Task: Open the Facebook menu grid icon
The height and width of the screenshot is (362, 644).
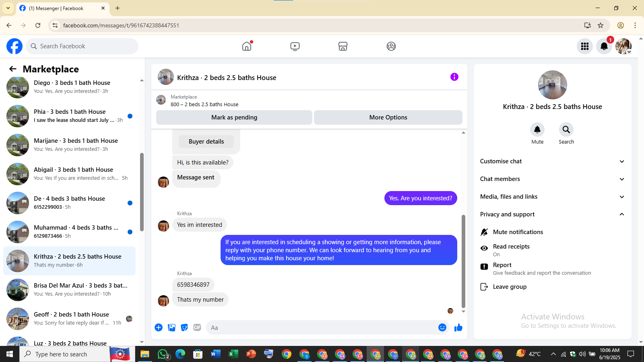Action: (585, 46)
